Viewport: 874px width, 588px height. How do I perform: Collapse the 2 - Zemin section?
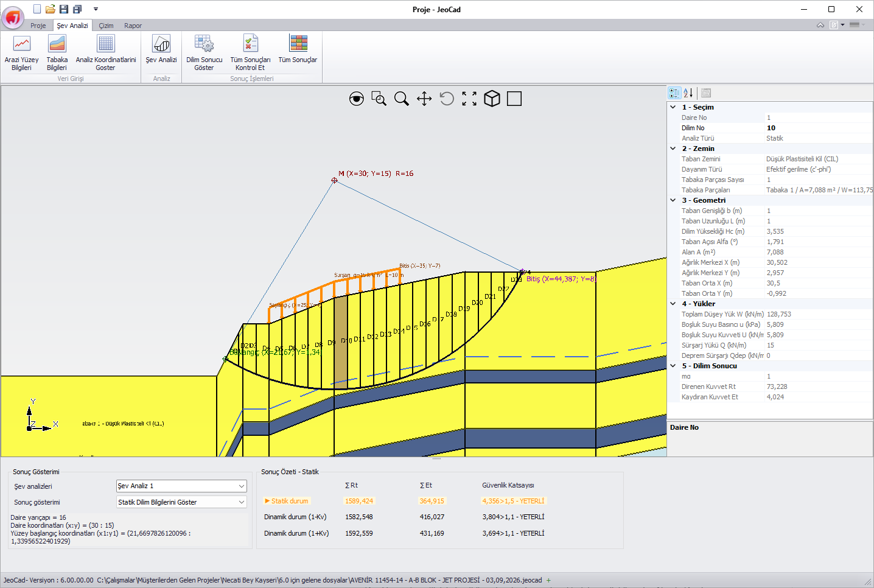[673, 149]
